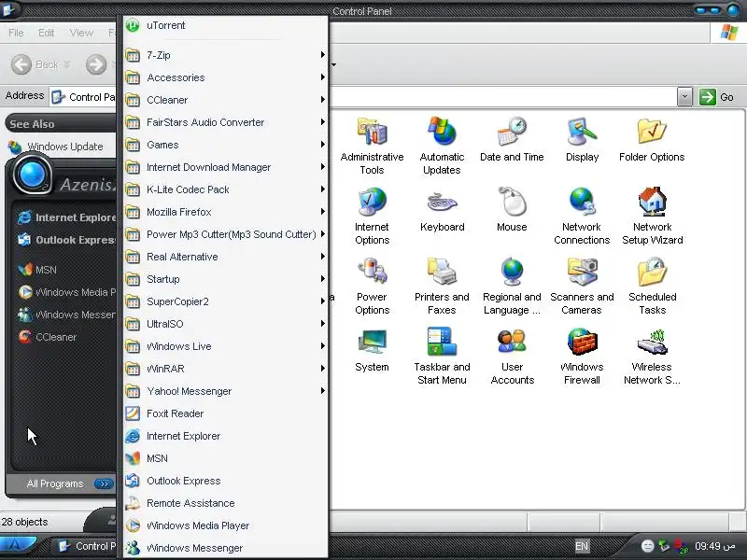Click the Control Panel taskbar button

click(86, 546)
